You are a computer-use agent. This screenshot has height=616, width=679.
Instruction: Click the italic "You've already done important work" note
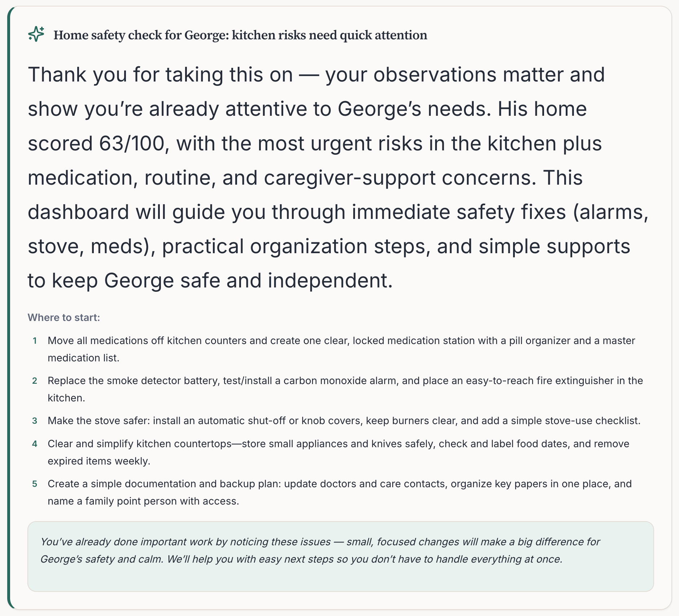pos(320,550)
